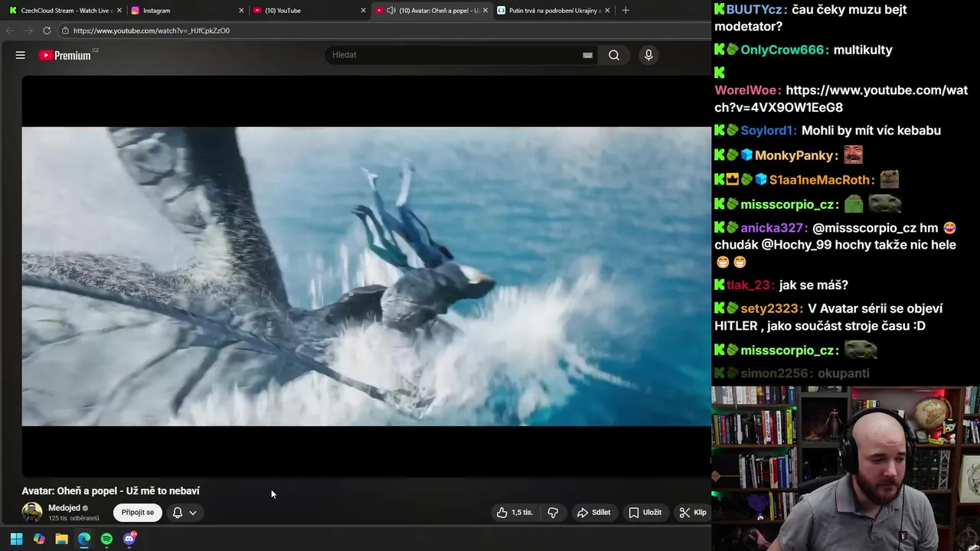Click the Microsoft Edge taskbar icon

84,539
